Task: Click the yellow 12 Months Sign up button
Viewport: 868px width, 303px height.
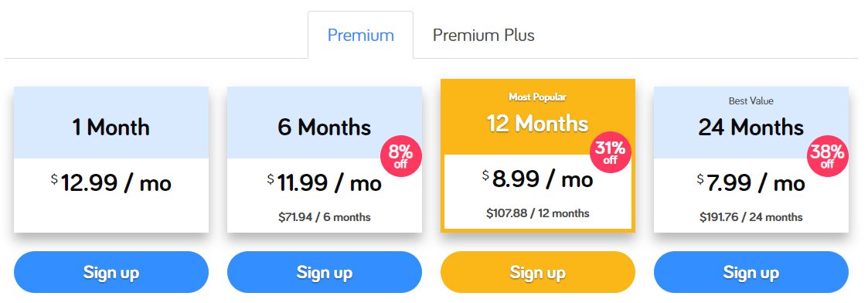Action: (x=537, y=272)
